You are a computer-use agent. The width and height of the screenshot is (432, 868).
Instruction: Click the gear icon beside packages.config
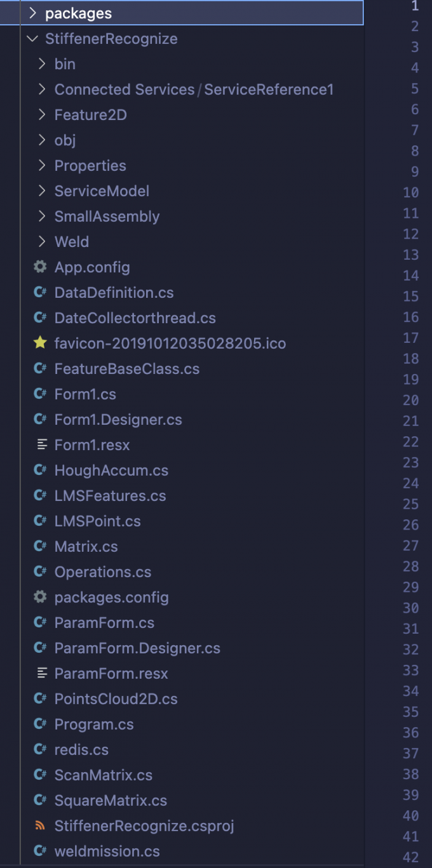(40, 598)
